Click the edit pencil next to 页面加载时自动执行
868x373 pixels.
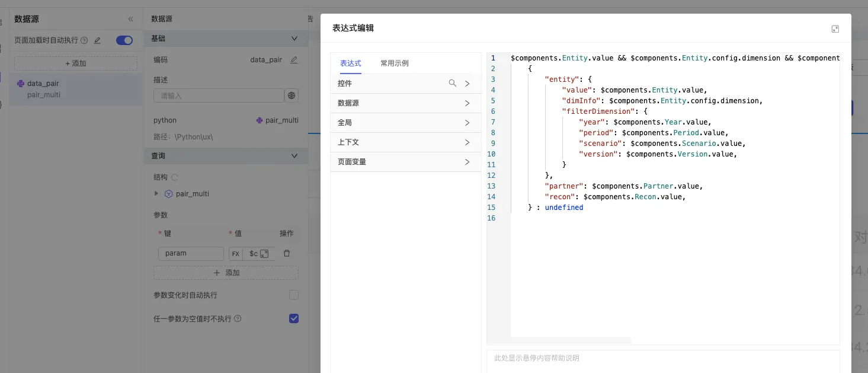(x=97, y=40)
